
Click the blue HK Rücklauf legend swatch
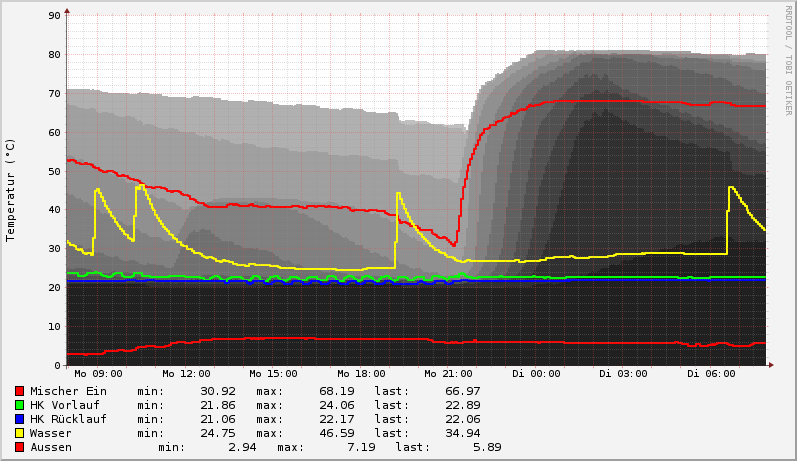19,419
